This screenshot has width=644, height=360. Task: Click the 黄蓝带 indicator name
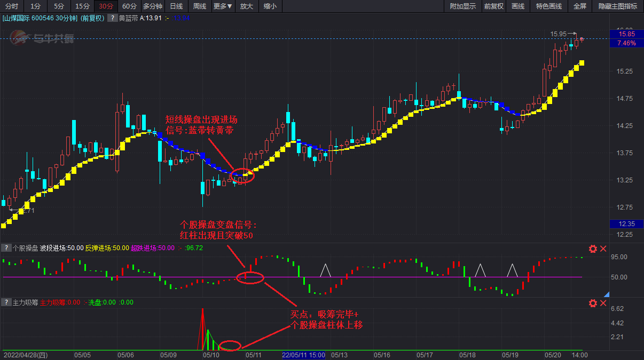(128, 18)
